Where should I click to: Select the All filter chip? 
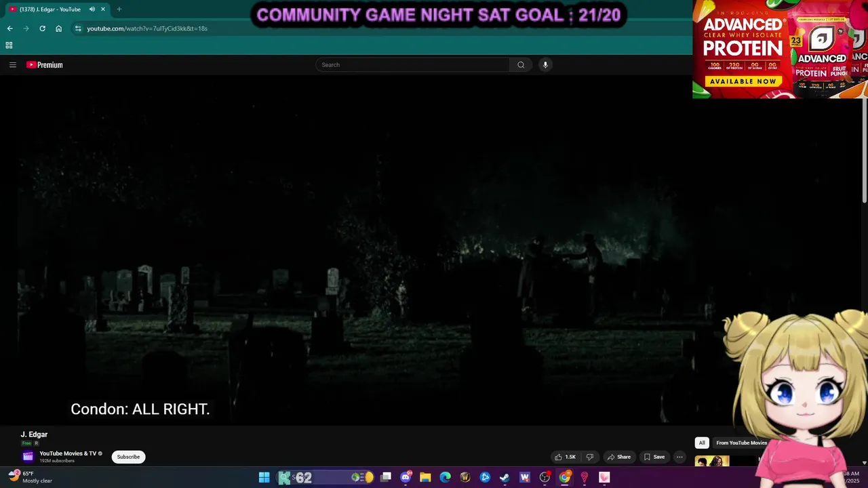click(702, 443)
